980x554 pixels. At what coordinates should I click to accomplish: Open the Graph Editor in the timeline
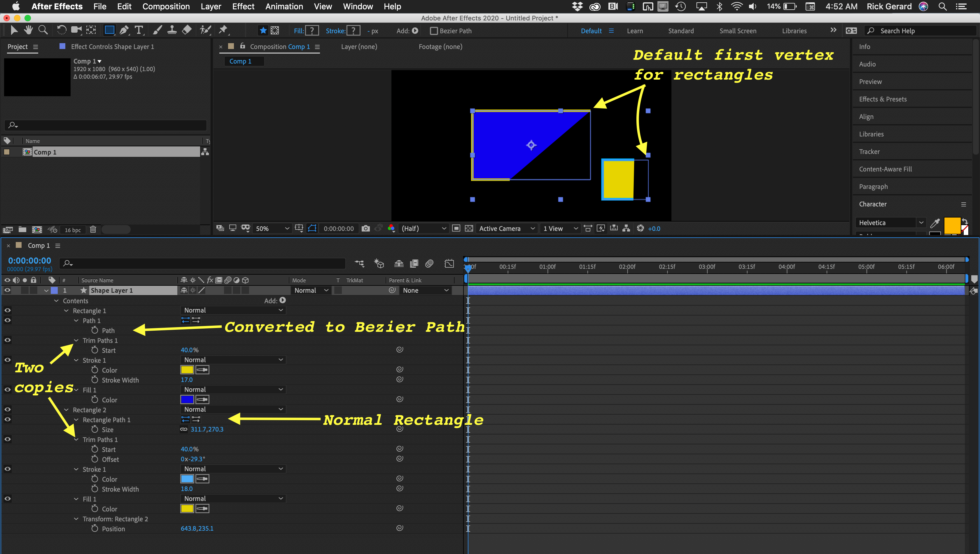tap(449, 263)
